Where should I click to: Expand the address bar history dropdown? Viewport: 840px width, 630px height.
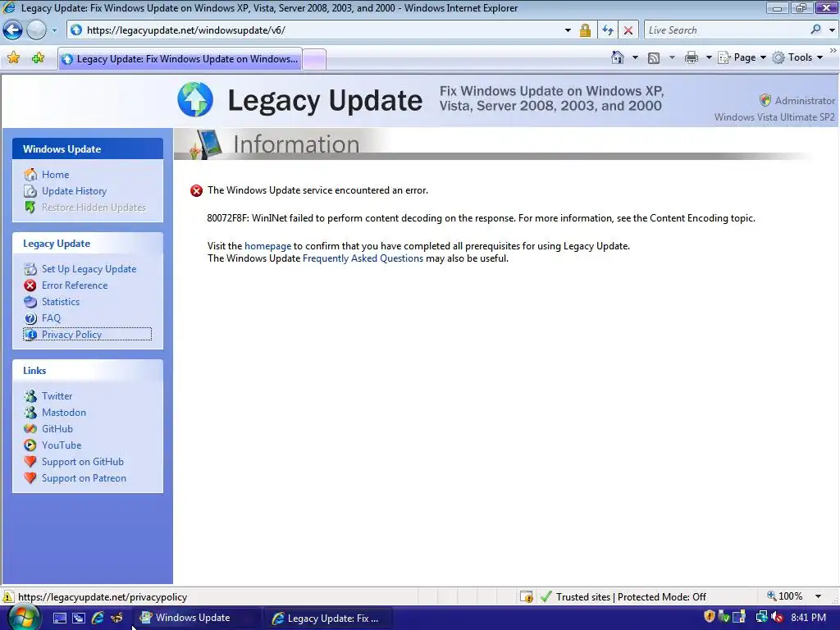coord(568,30)
